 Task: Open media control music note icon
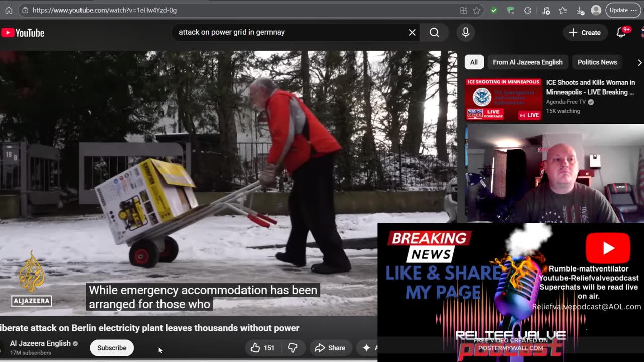546,10
